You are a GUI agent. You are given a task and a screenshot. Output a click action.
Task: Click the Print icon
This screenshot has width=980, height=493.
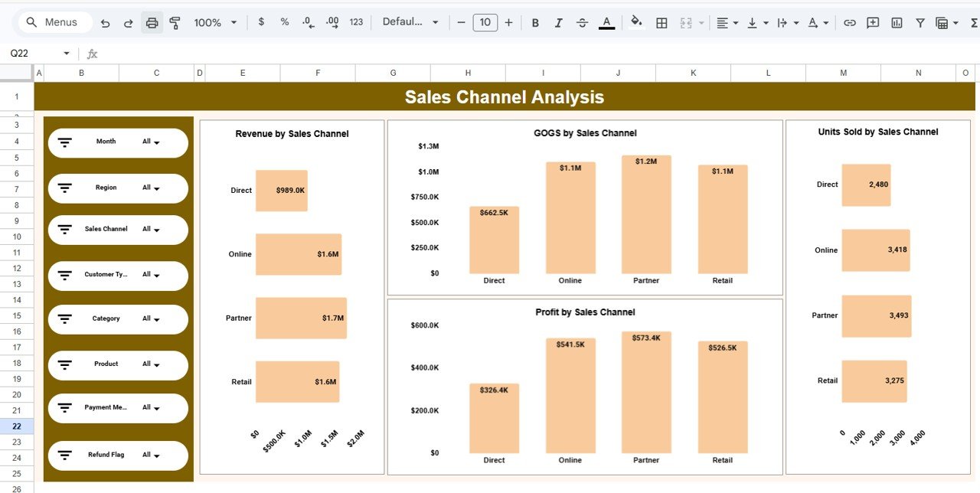click(152, 22)
